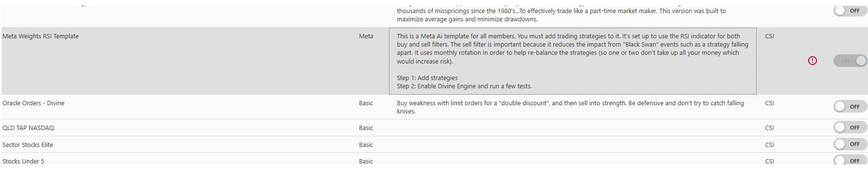Turn off the Meta Weights RSI Template switch
The image size is (868, 195).
(x=850, y=61)
